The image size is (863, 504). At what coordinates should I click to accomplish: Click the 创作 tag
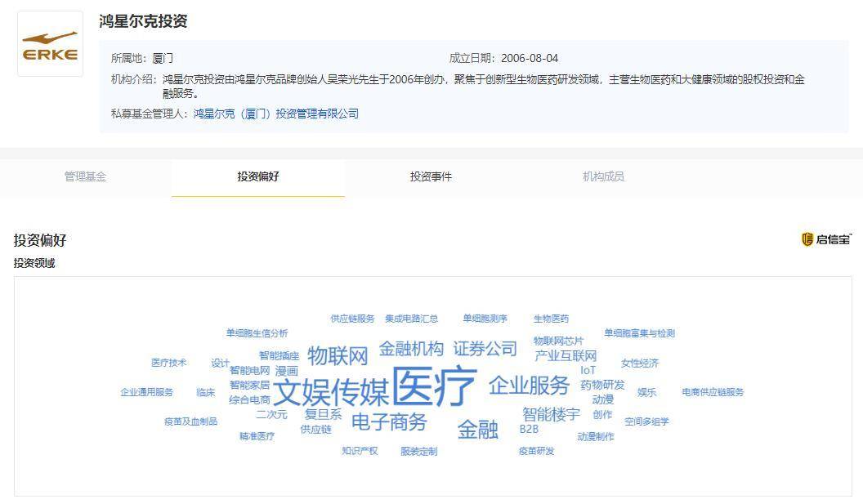click(602, 414)
